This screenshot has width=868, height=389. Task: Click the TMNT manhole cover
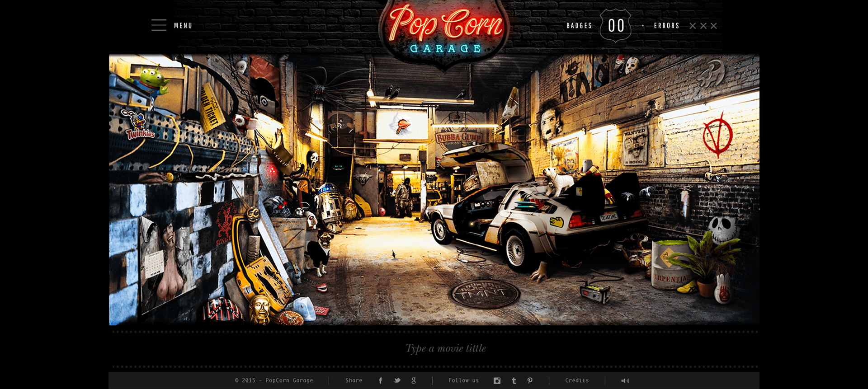[486, 293]
